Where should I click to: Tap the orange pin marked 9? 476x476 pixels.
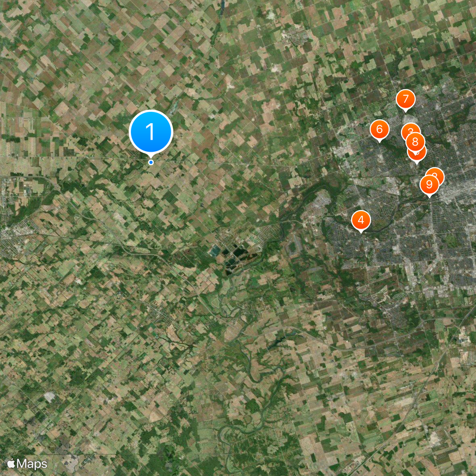[x=429, y=184]
